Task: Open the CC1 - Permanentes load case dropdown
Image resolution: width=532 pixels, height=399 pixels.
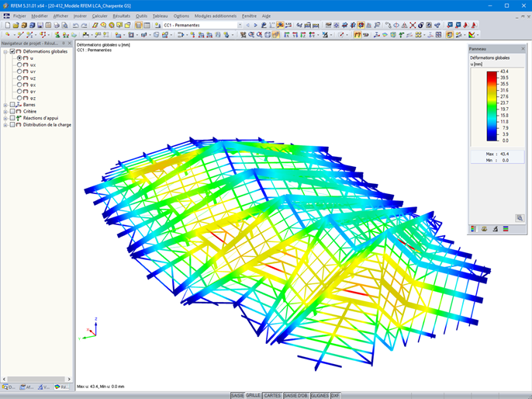Action: coord(240,25)
